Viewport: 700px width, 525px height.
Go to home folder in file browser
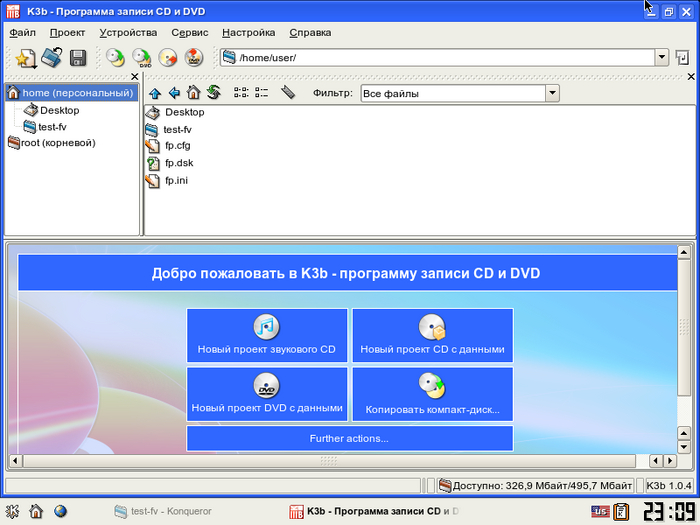click(193, 93)
